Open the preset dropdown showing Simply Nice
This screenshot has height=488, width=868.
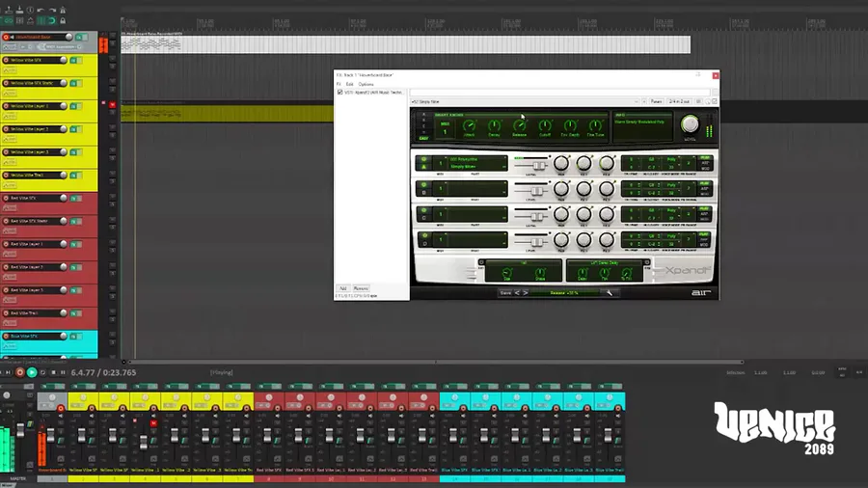click(525, 102)
